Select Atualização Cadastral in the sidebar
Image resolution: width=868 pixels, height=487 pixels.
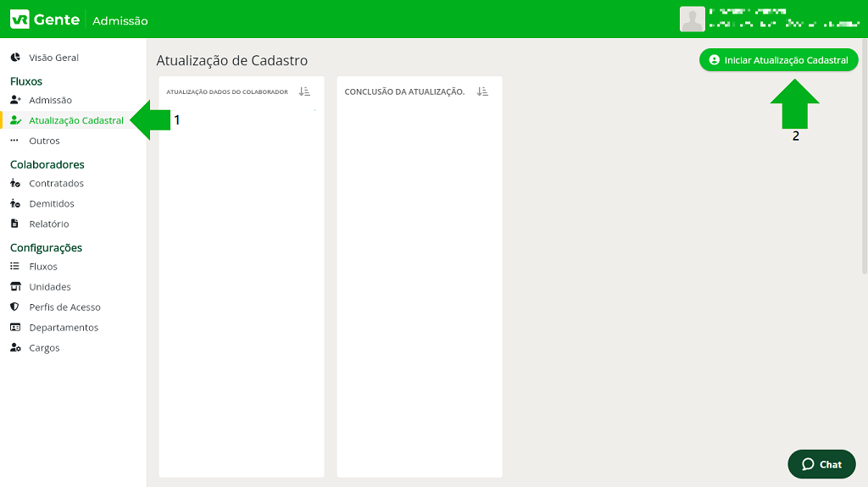point(76,120)
